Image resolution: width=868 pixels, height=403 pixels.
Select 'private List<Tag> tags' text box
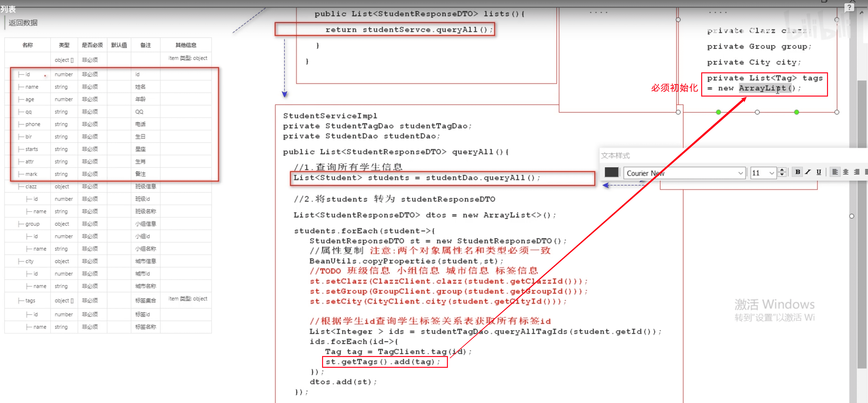[x=764, y=84]
